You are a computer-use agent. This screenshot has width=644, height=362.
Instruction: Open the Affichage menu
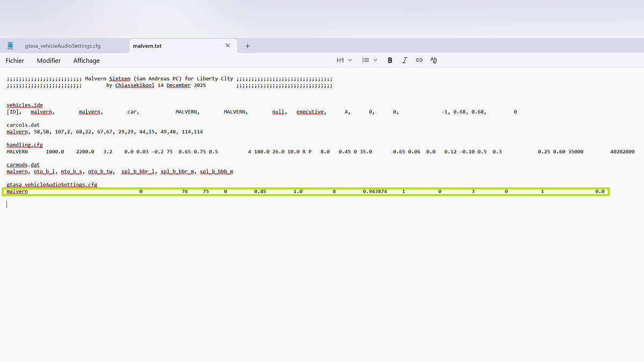tap(86, 61)
